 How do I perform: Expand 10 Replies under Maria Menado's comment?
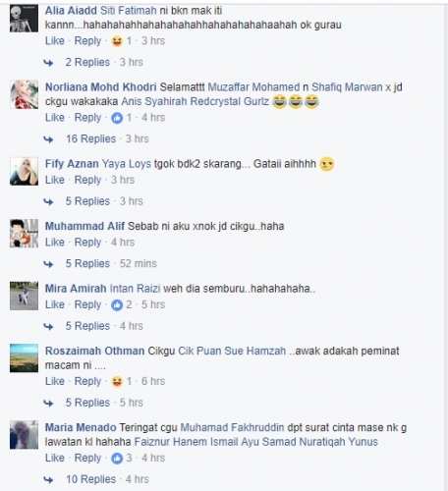click(x=91, y=479)
